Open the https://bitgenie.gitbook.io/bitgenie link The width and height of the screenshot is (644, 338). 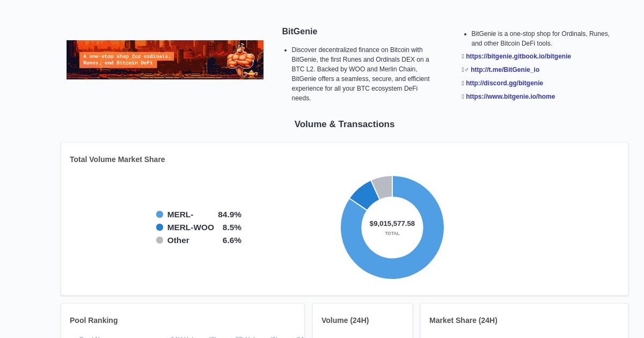pos(518,56)
